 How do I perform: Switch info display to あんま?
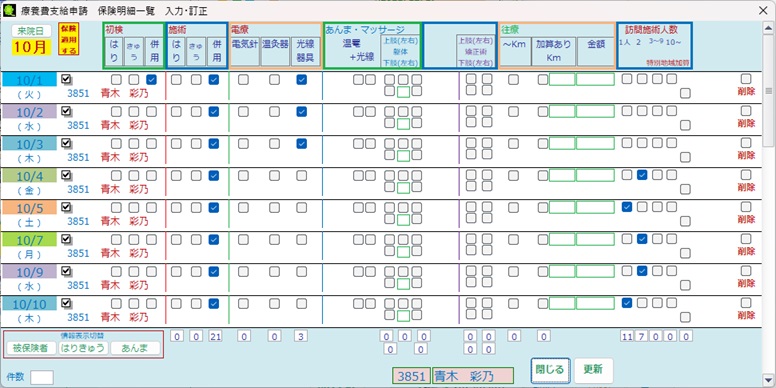coord(136,348)
